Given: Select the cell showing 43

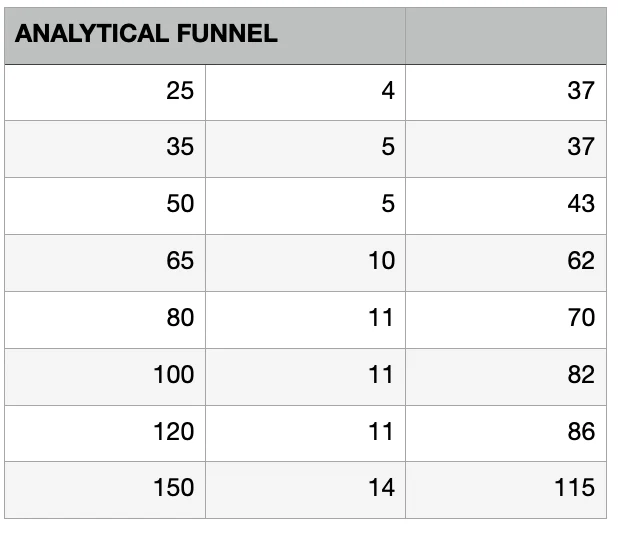Looking at the screenshot, I should (506, 206).
